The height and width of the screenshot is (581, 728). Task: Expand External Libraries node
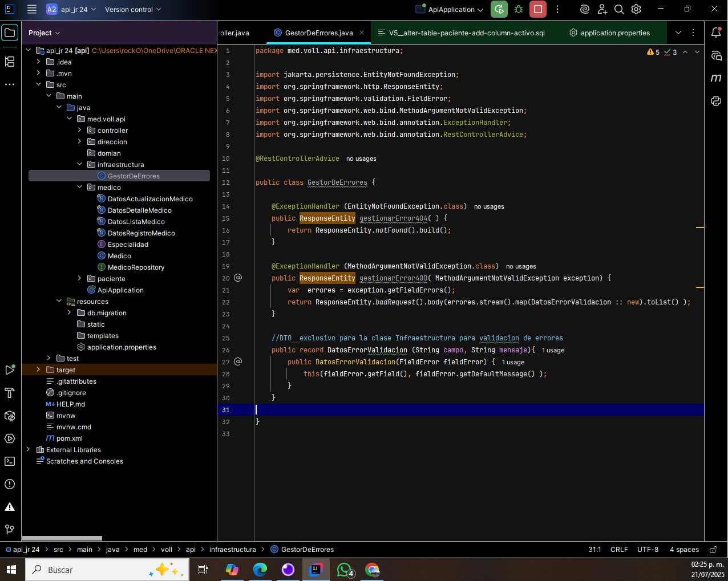click(x=28, y=449)
